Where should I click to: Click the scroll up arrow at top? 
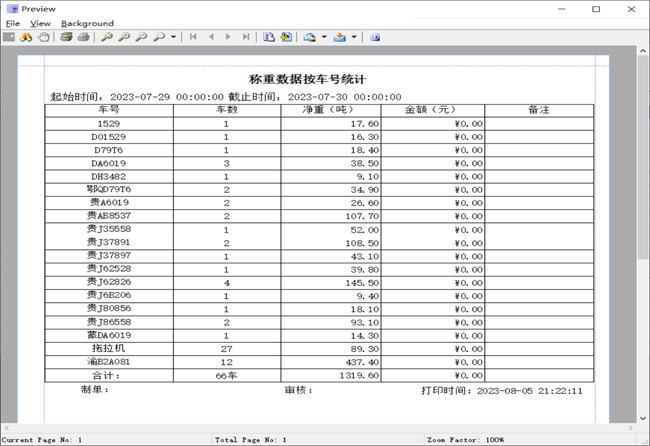(x=643, y=50)
